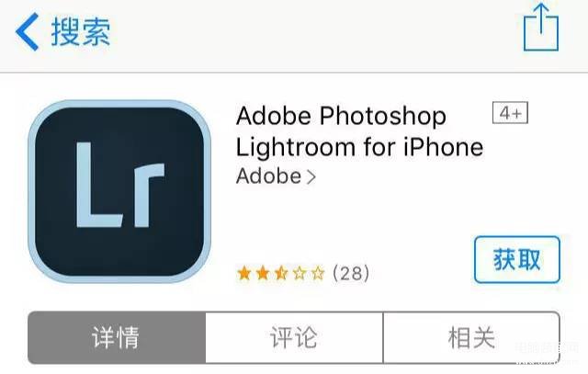Image resolution: width=588 pixels, height=374 pixels.
Task: Switch to the 相关 related tab
Action: click(x=471, y=337)
